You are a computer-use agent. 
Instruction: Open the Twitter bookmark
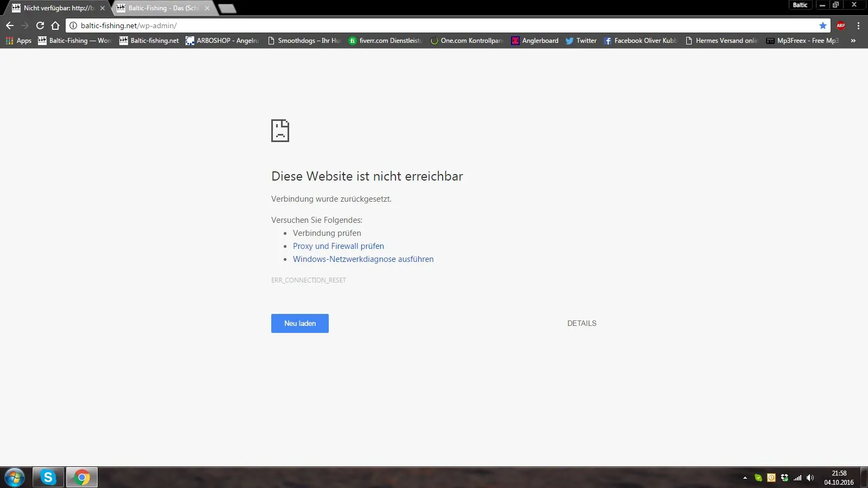(581, 41)
